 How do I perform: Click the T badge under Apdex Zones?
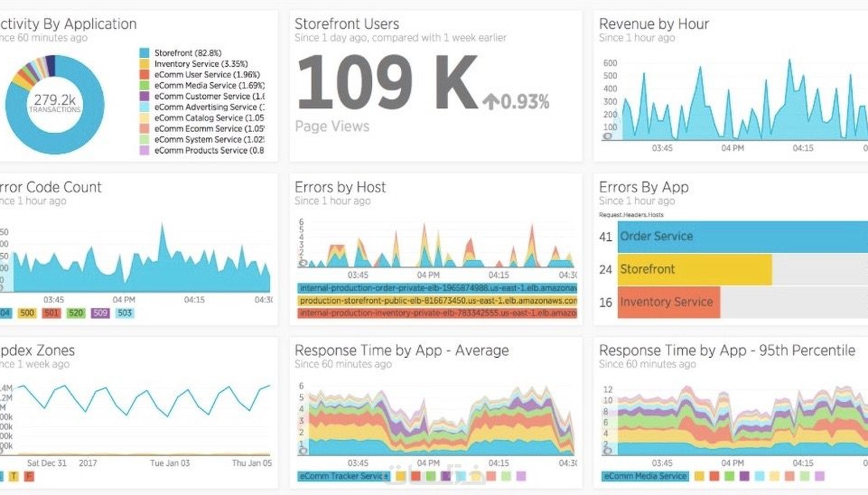tap(14, 476)
